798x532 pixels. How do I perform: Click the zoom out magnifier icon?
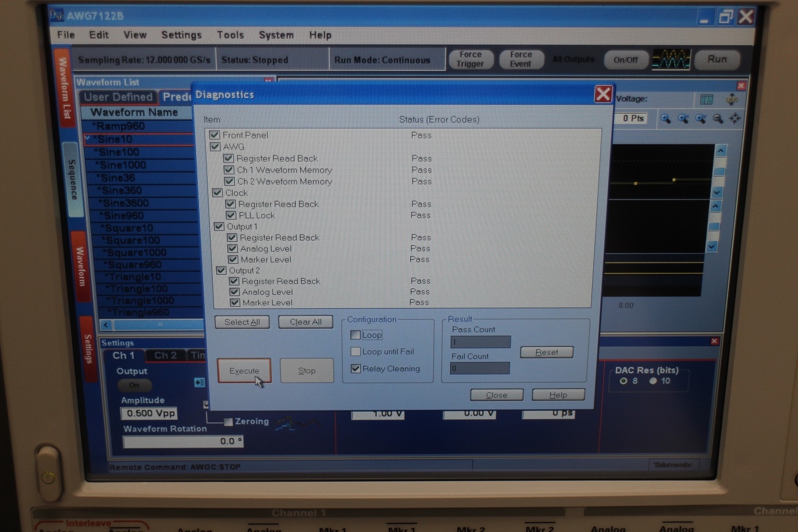click(718, 119)
